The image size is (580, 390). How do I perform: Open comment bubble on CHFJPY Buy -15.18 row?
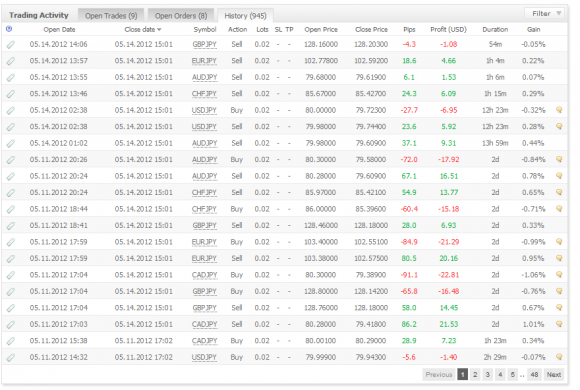coord(559,209)
